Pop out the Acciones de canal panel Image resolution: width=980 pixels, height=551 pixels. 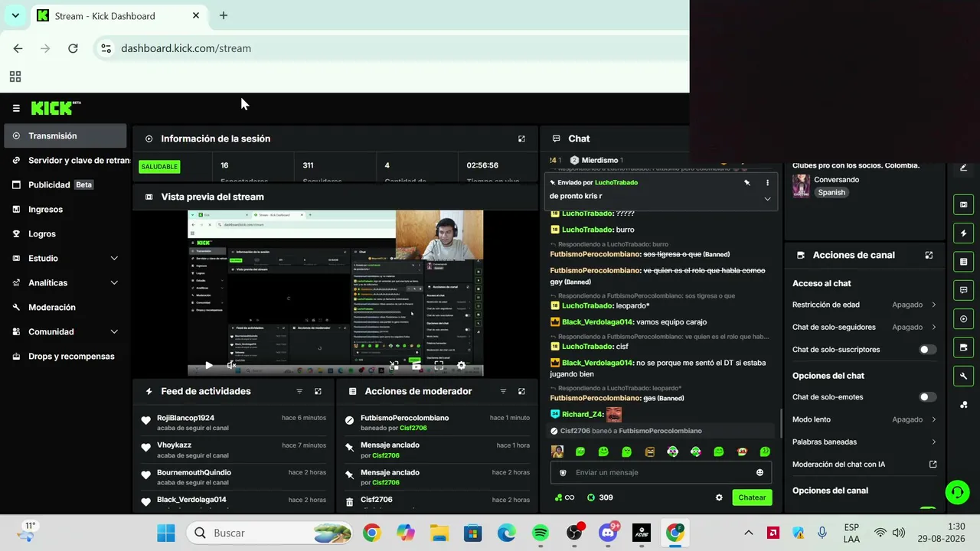pyautogui.click(x=929, y=255)
